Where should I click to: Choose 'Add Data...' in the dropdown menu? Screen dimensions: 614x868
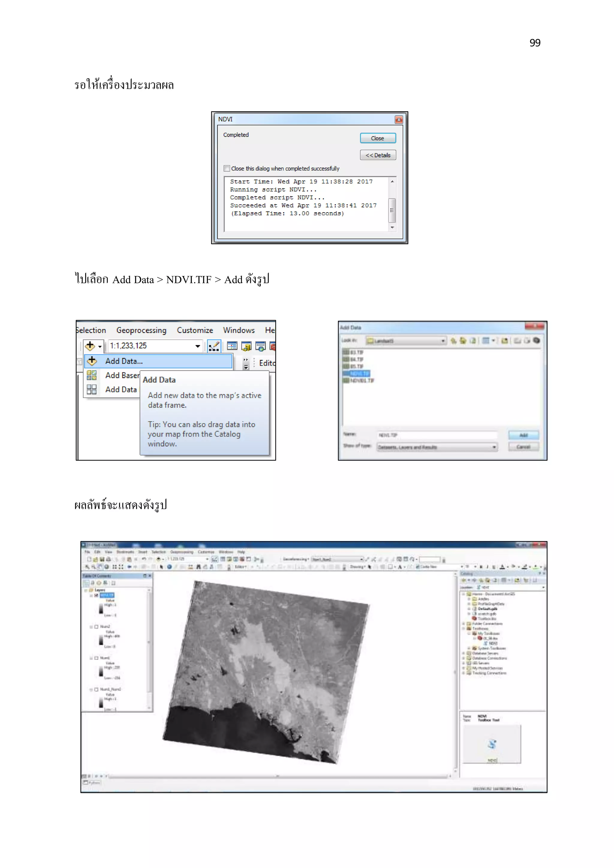[x=158, y=361]
